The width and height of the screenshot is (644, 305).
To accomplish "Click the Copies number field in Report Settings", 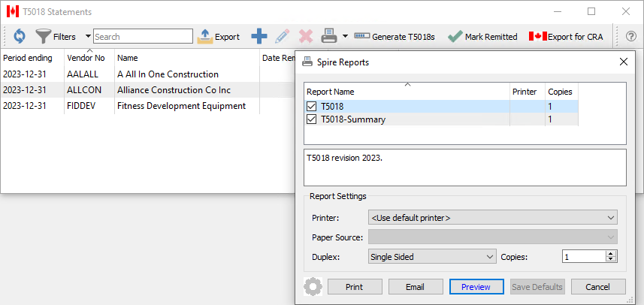I will click(x=584, y=257).
